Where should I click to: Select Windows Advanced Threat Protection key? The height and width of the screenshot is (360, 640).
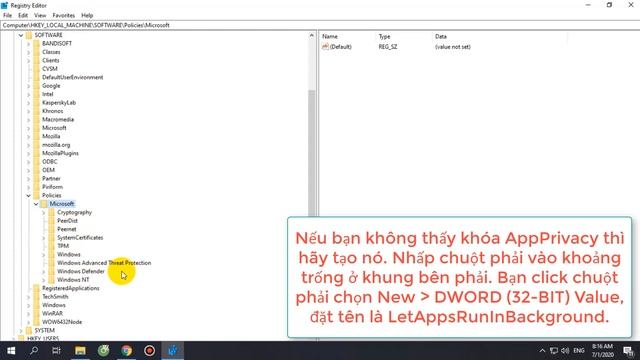tap(104, 263)
